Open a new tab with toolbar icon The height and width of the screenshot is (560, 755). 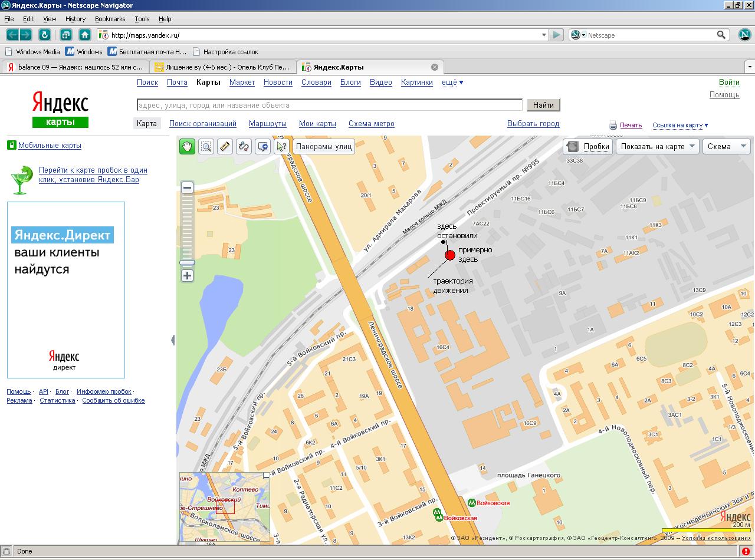click(x=65, y=35)
